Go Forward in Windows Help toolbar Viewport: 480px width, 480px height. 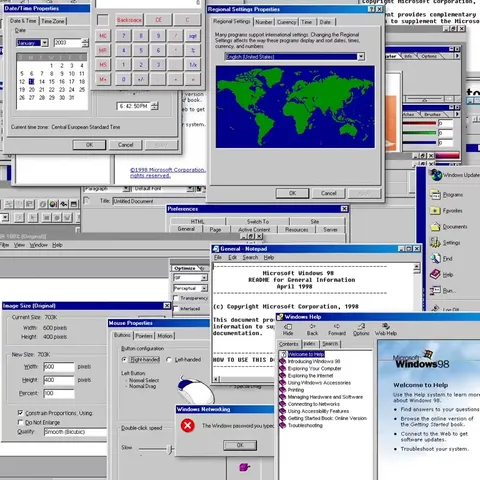point(337,330)
